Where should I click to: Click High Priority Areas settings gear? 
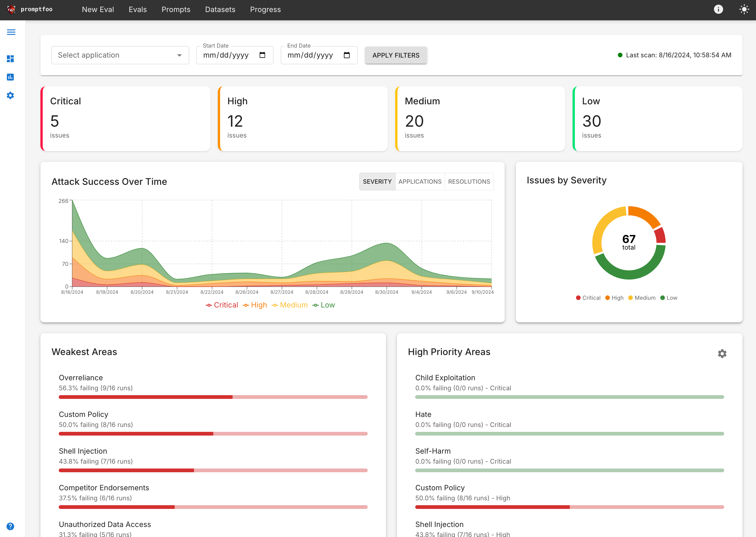pyautogui.click(x=722, y=354)
